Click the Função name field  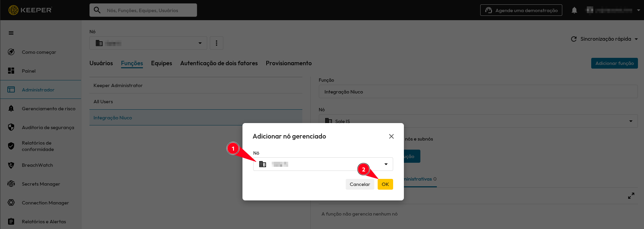tap(478, 92)
